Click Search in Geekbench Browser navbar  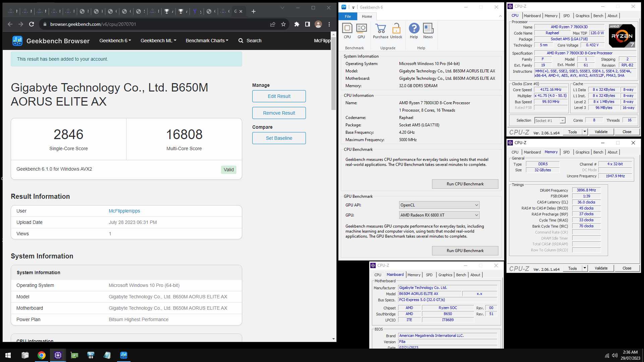250,41
